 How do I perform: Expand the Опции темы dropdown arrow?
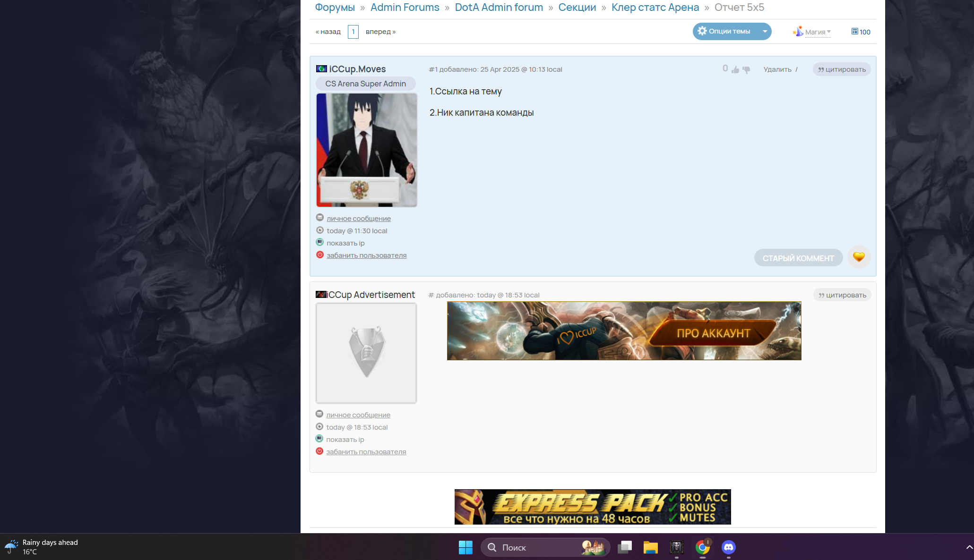[765, 31]
